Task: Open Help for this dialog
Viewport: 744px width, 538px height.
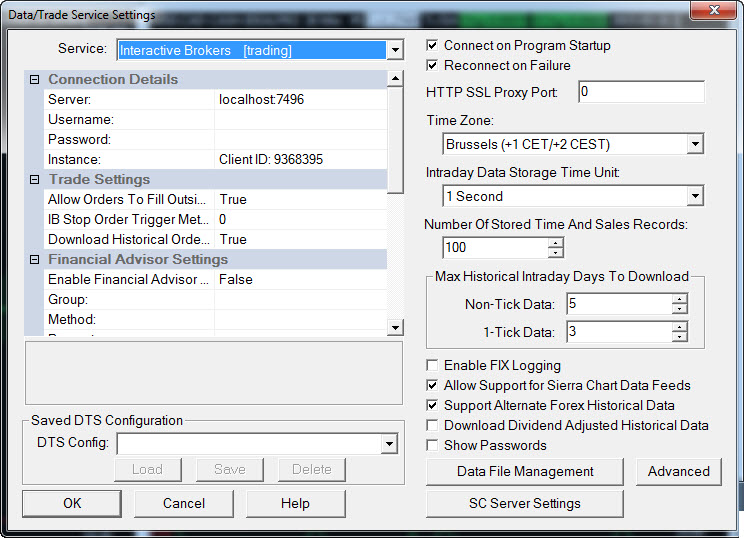Action: (x=295, y=503)
